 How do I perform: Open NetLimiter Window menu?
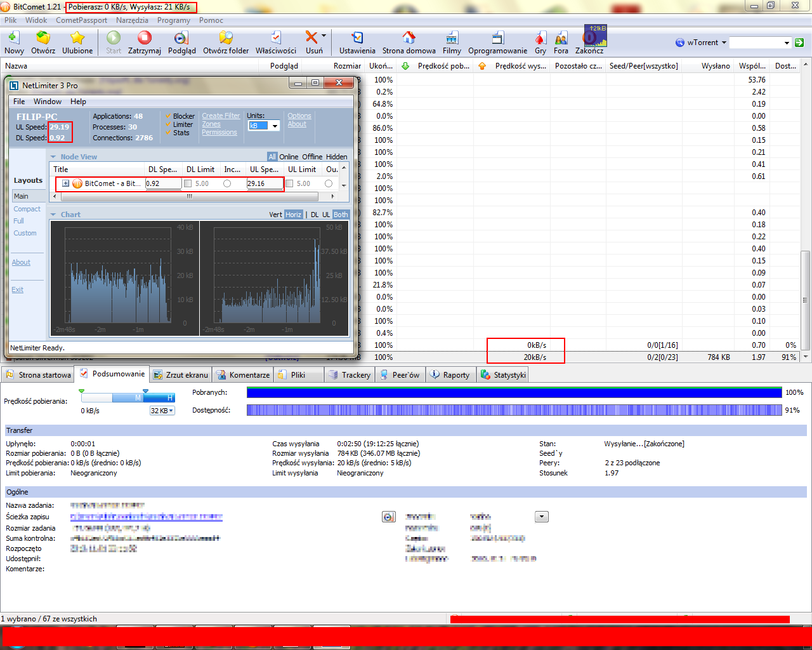48,102
